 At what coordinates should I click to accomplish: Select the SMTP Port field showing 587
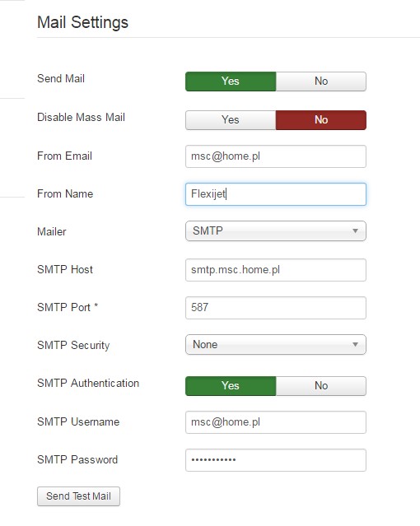(x=276, y=308)
